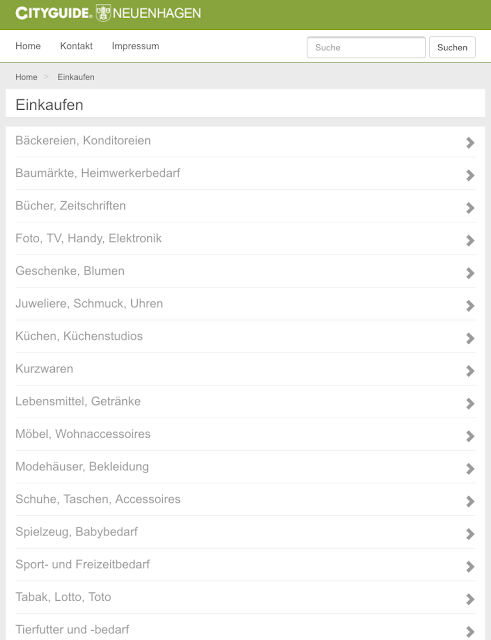Click the Home breadcrumb link

[x=26, y=77]
